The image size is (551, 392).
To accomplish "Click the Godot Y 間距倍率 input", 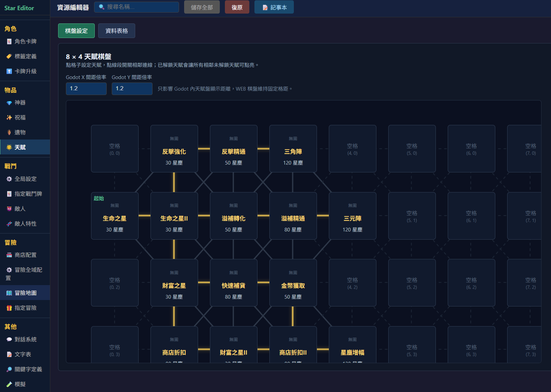I will (132, 89).
